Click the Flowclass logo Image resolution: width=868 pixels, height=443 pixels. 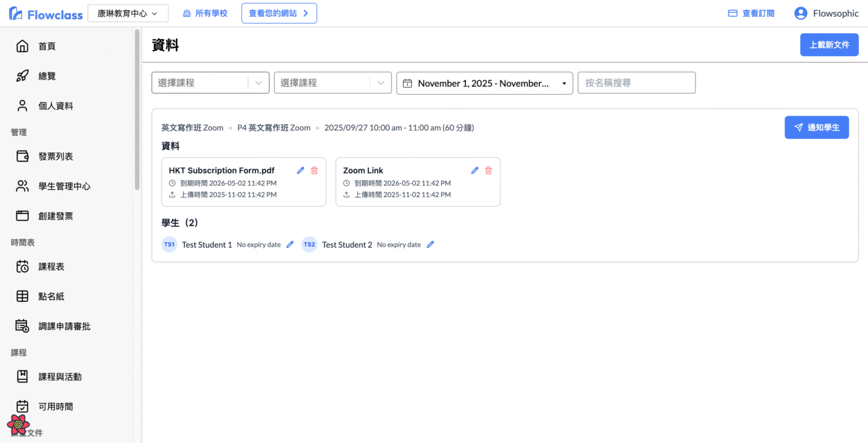point(46,14)
